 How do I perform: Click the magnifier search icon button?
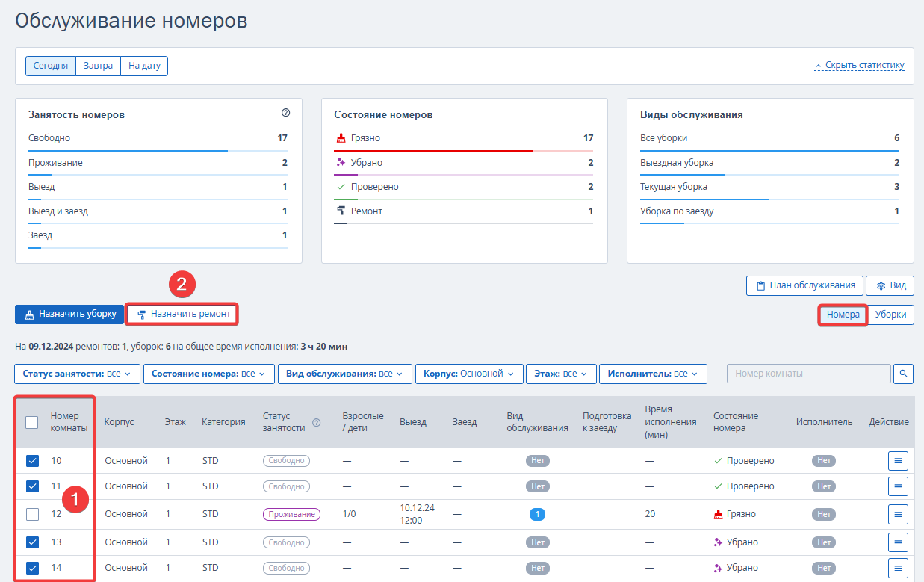click(x=903, y=373)
